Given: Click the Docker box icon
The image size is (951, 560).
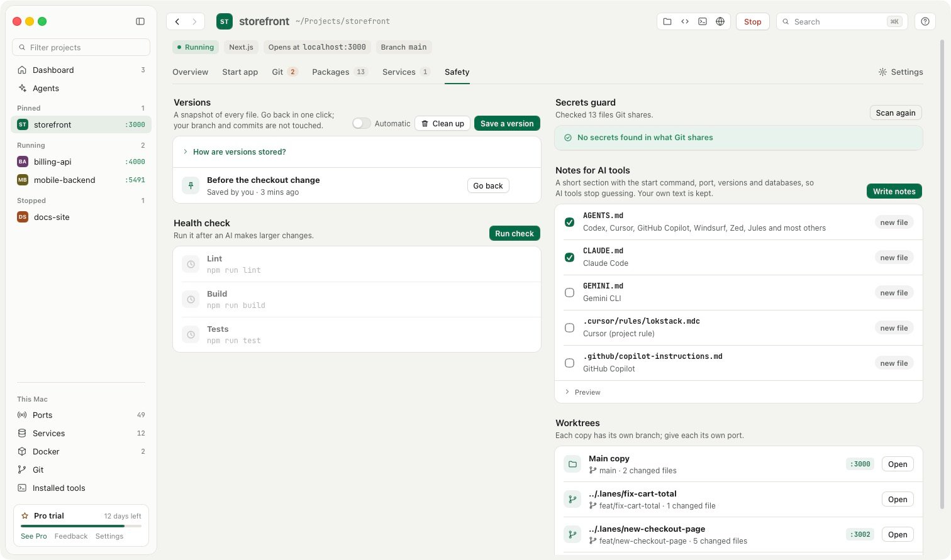Looking at the screenshot, I should click(x=22, y=451).
